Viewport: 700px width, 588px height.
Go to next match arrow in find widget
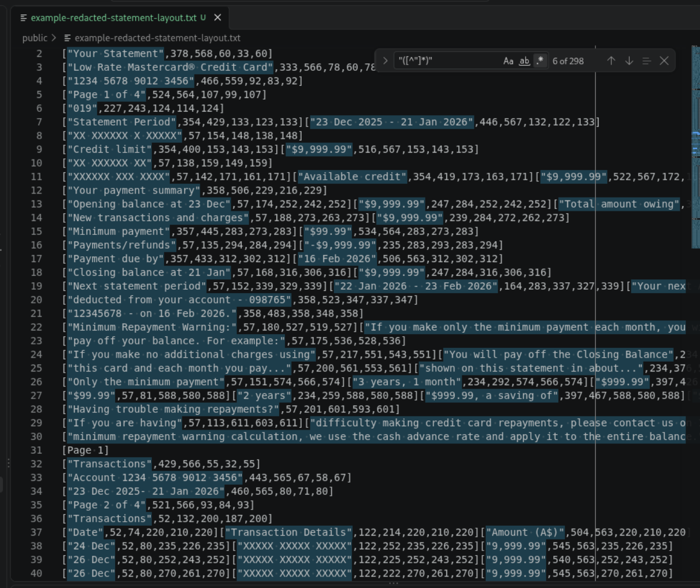click(x=629, y=60)
